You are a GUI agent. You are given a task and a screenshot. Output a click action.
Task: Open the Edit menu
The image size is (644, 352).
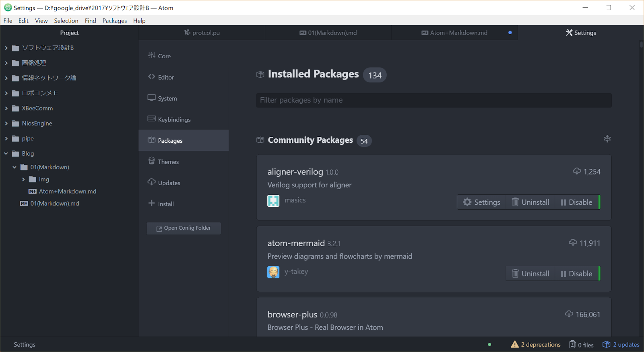click(23, 21)
